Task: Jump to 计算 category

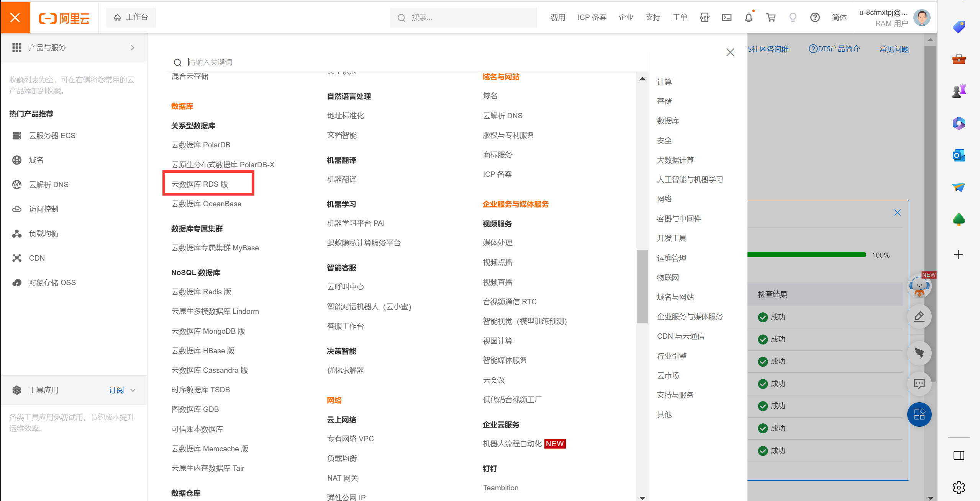Action: coord(664,82)
